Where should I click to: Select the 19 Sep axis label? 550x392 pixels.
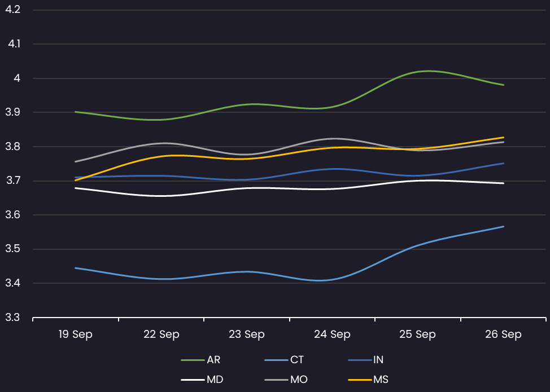[x=76, y=334]
